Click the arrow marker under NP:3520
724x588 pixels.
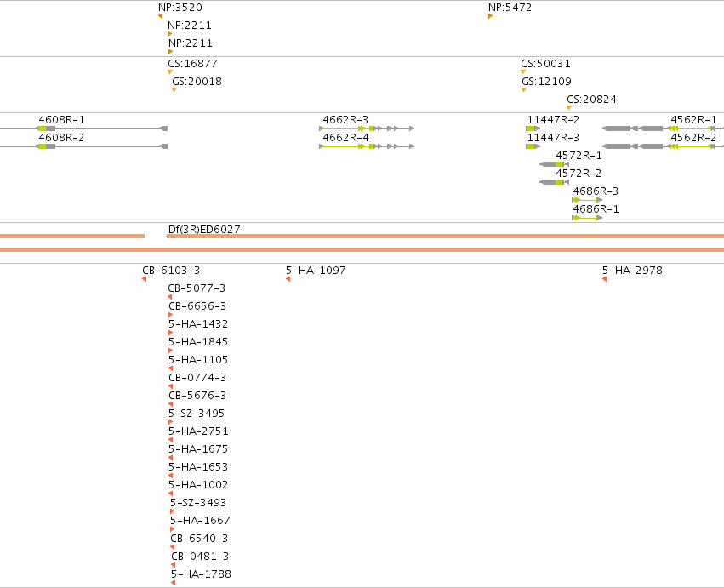[x=160, y=16]
